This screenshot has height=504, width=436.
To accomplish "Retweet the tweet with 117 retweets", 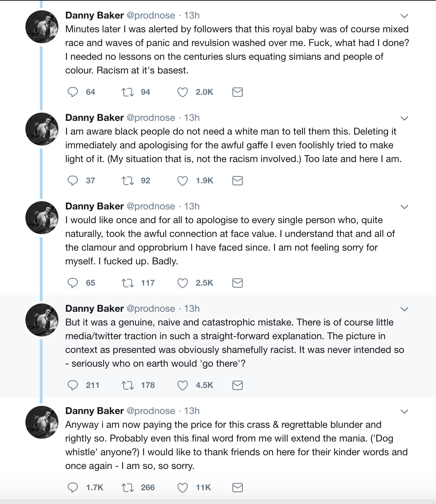I will [128, 283].
